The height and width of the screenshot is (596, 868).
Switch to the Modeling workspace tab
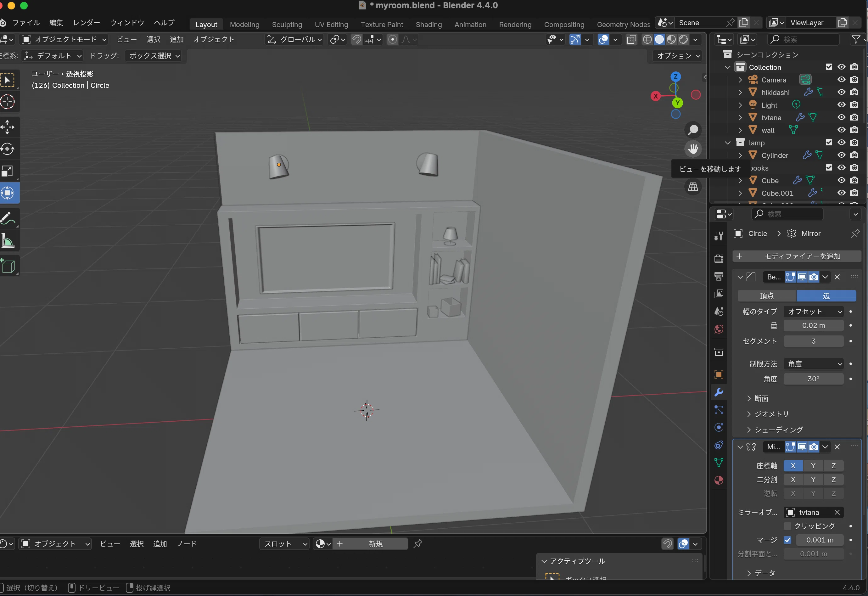click(245, 24)
